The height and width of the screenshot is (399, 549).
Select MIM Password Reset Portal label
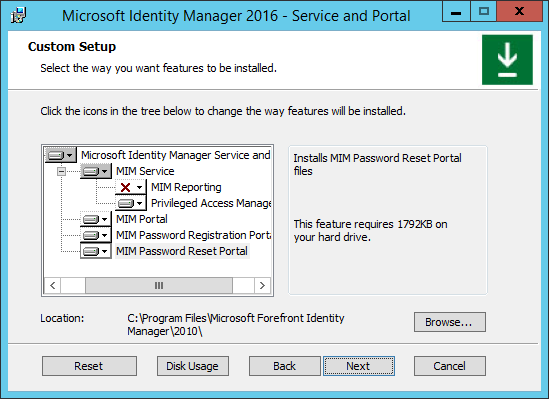pyautogui.click(x=182, y=251)
